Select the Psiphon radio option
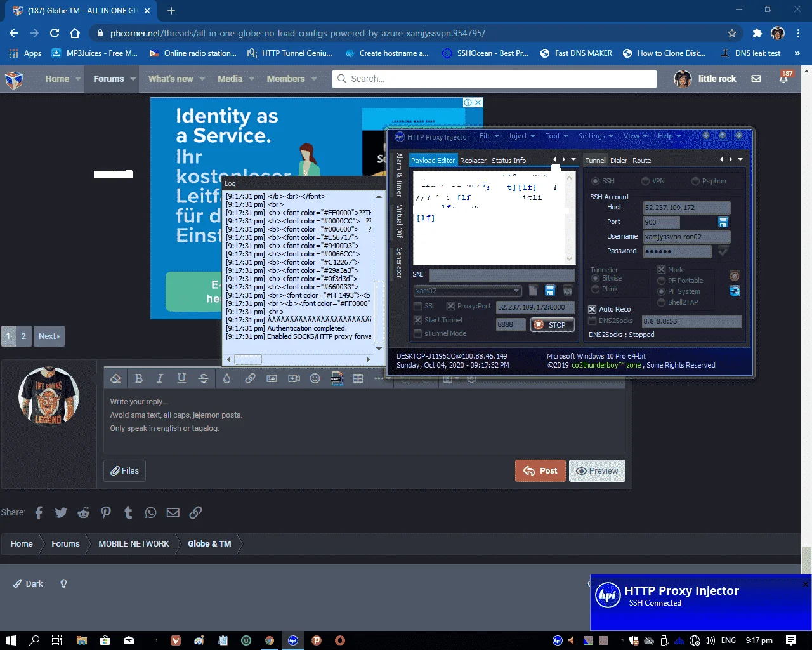The height and width of the screenshot is (650, 812). [x=695, y=182]
